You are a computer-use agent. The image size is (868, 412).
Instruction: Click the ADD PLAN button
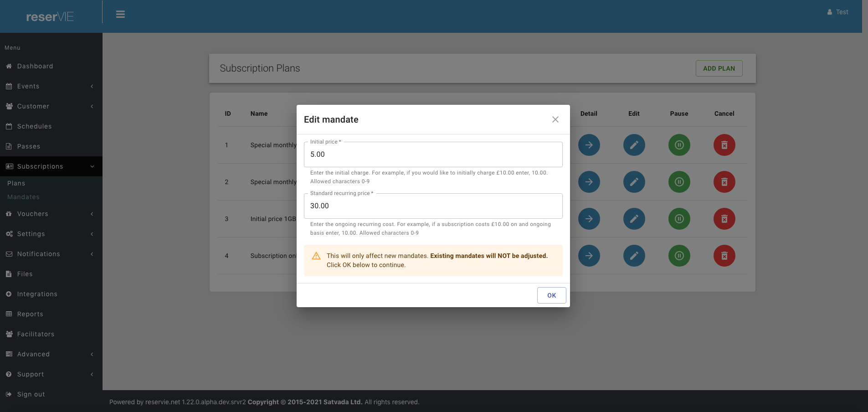(719, 68)
